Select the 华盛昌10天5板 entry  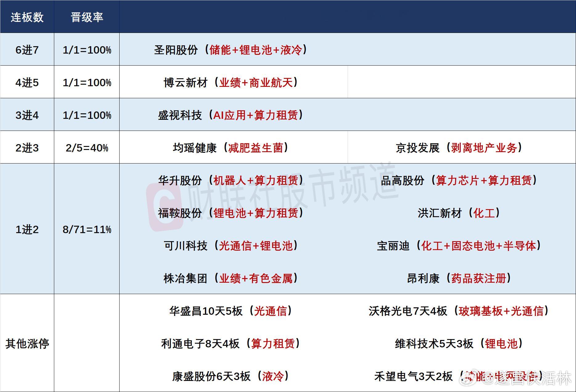(x=231, y=311)
